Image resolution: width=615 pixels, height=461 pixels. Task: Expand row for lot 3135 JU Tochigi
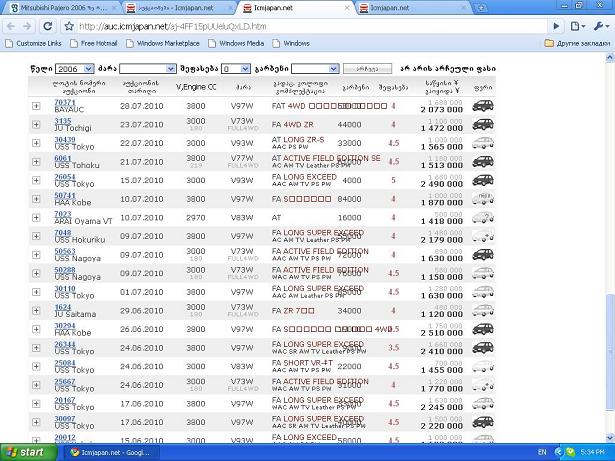tap(36, 124)
